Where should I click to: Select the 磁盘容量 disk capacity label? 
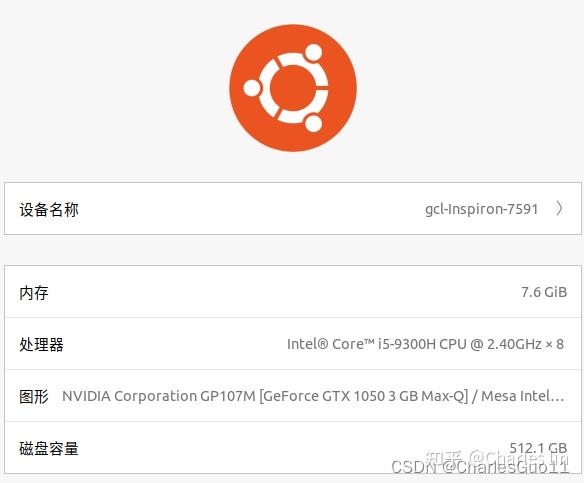pyautogui.click(x=49, y=448)
